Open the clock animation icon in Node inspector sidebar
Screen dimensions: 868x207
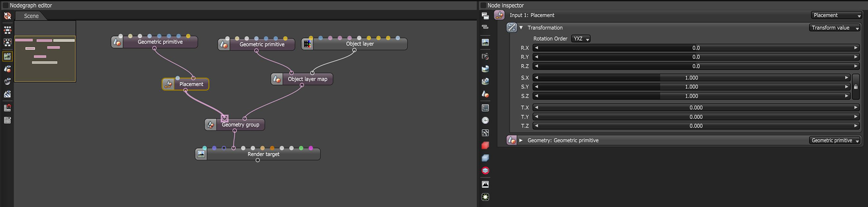coord(485,120)
